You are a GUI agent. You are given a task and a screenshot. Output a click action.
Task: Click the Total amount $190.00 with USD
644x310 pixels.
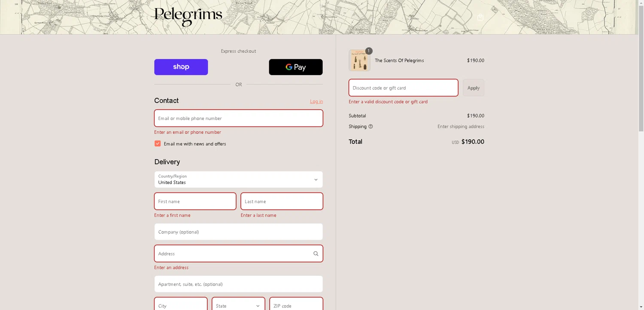click(x=468, y=142)
